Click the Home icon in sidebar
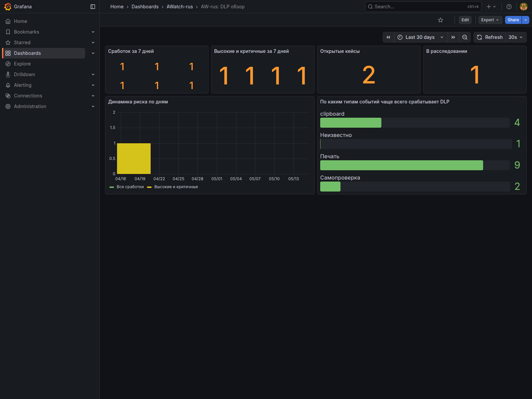The height and width of the screenshot is (399, 532). coord(8,21)
